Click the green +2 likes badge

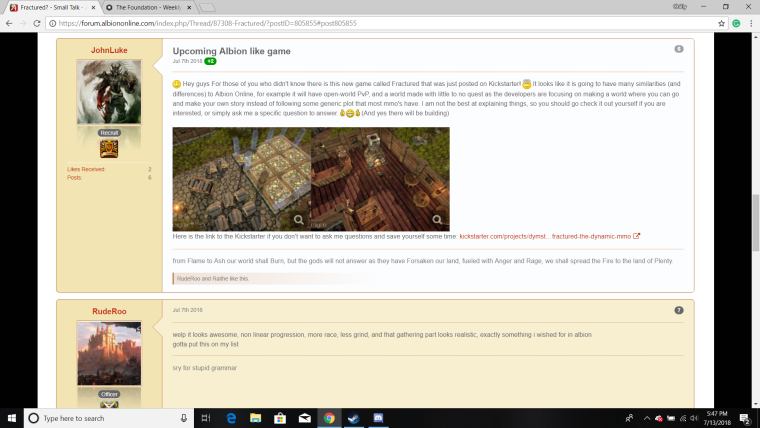coord(210,61)
